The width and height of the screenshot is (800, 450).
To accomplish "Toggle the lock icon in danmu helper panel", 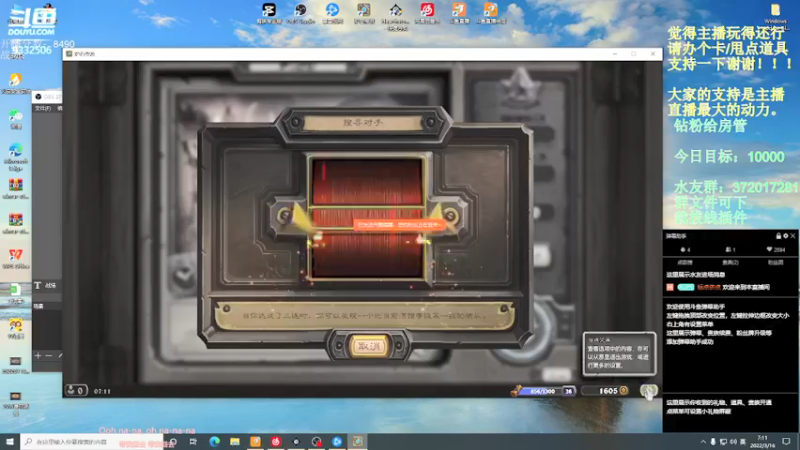I will pos(779,236).
